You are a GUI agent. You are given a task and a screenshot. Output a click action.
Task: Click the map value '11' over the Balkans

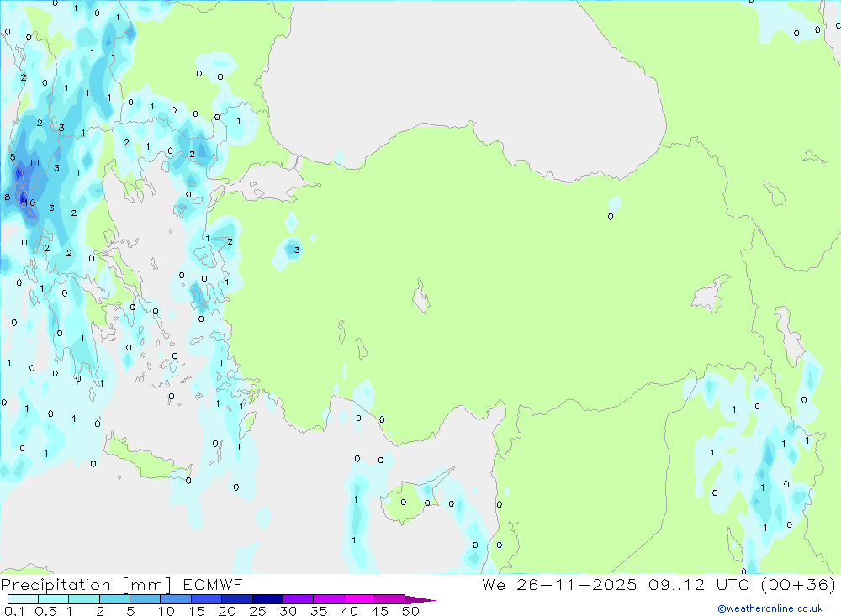(34, 163)
